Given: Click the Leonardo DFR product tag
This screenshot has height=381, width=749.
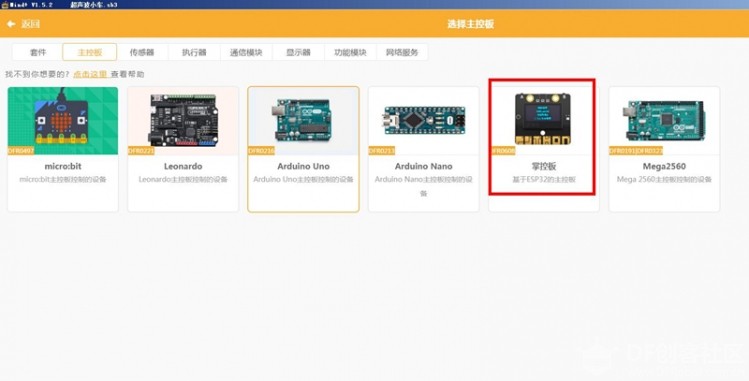Looking at the screenshot, I should 141,151.
